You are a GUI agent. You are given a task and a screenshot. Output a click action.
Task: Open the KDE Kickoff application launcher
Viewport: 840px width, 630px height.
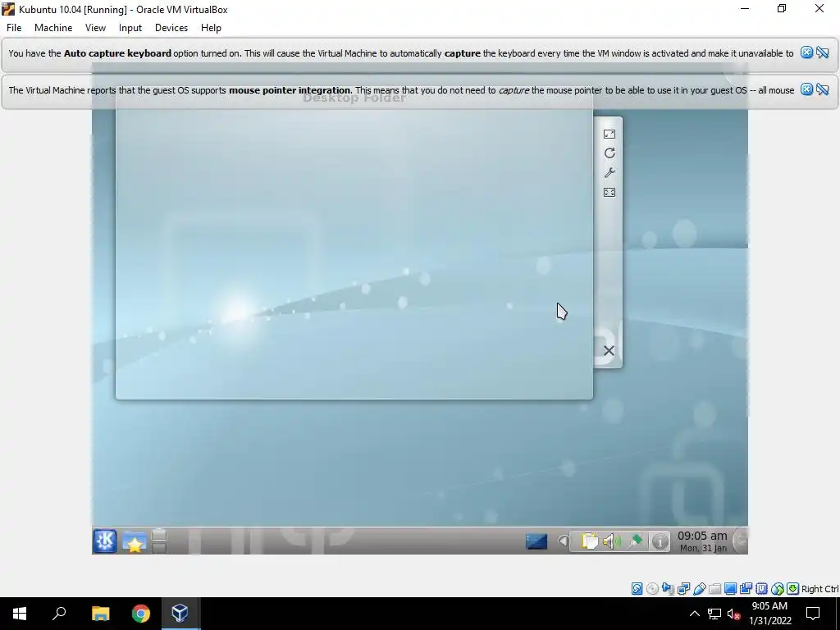pos(105,541)
